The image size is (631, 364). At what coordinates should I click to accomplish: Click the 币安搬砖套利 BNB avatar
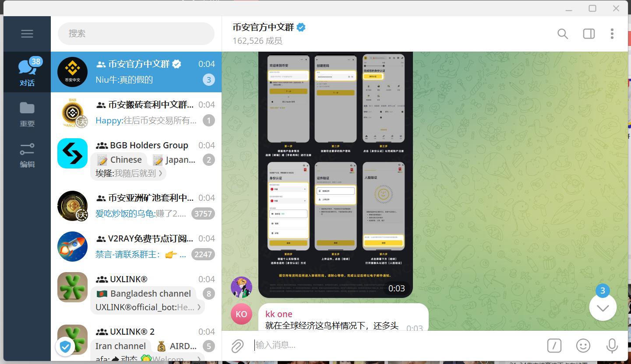pyautogui.click(x=73, y=113)
